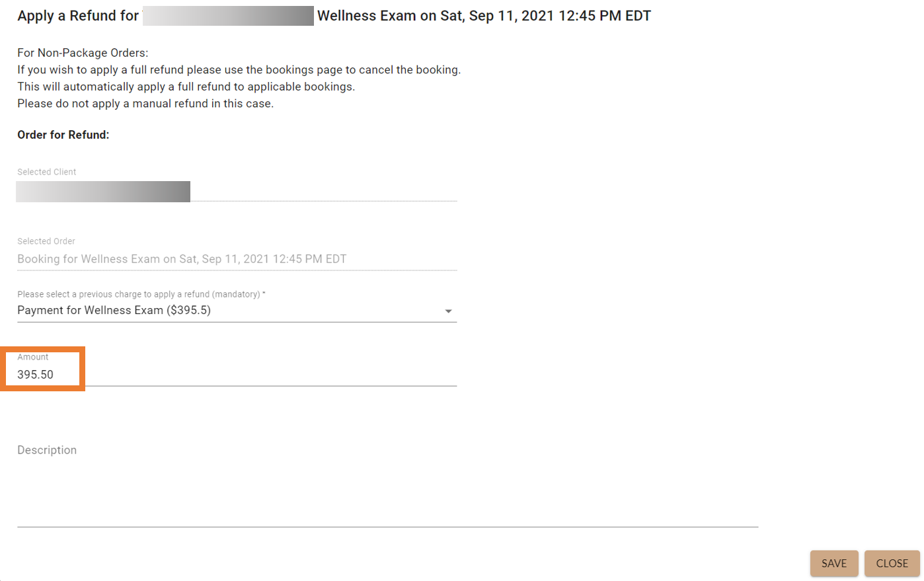924x581 pixels.
Task: Click the SAVE button
Action: [x=833, y=563]
